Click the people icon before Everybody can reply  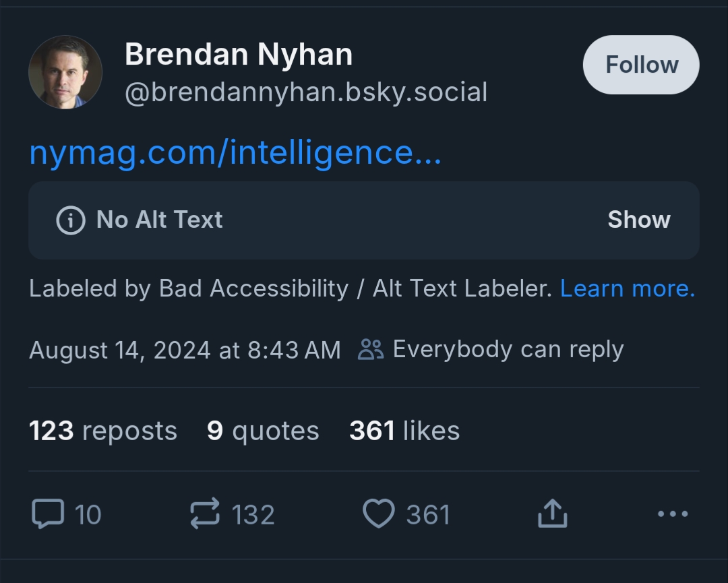(x=371, y=350)
